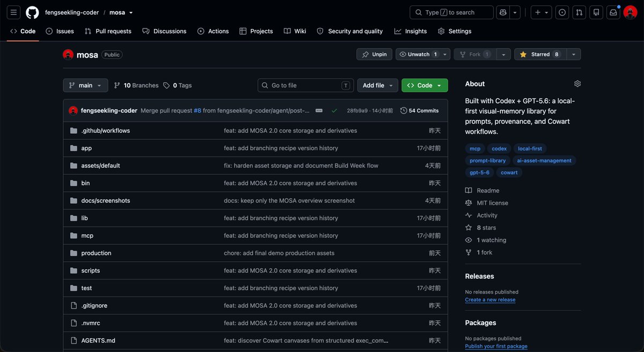The height and width of the screenshot is (352, 644).
Task: Open the mcp folder
Action: (x=87, y=235)
